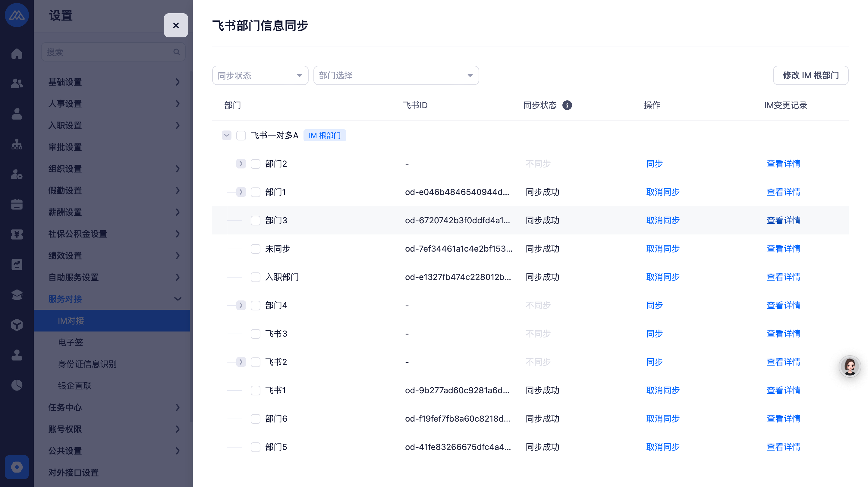Click the graduation cap training icon

17,294
